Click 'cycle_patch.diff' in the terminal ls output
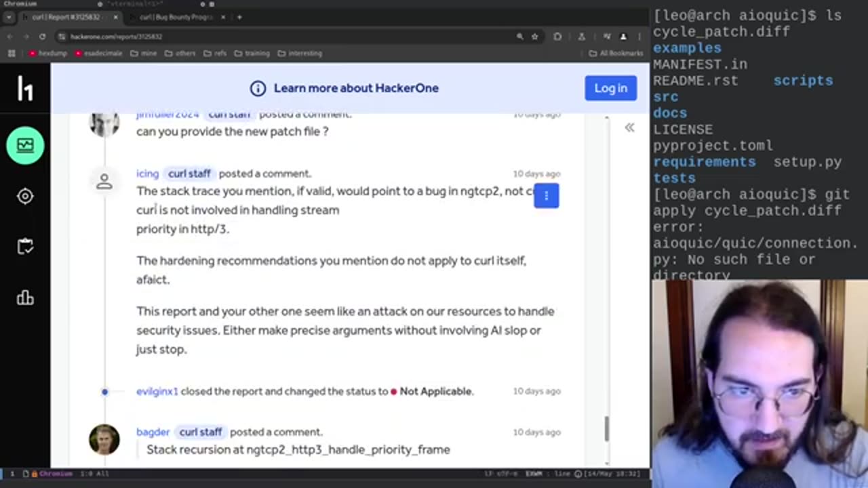868x488 pixels. pyautogui.click(x=722, y=32)
